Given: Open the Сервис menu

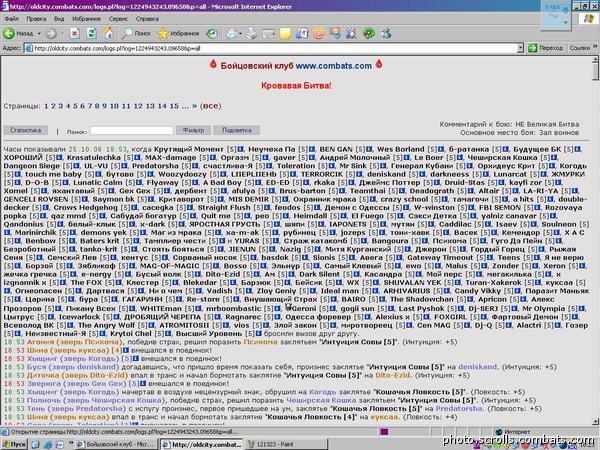Looking at the screenshot, I should point(118,19).
